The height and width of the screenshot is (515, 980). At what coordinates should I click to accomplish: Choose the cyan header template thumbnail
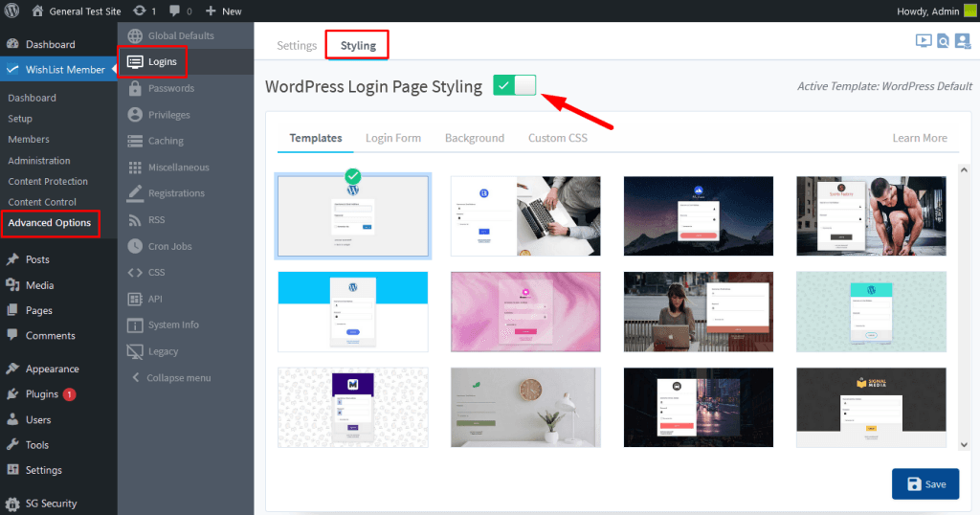(x=353, y=312)
